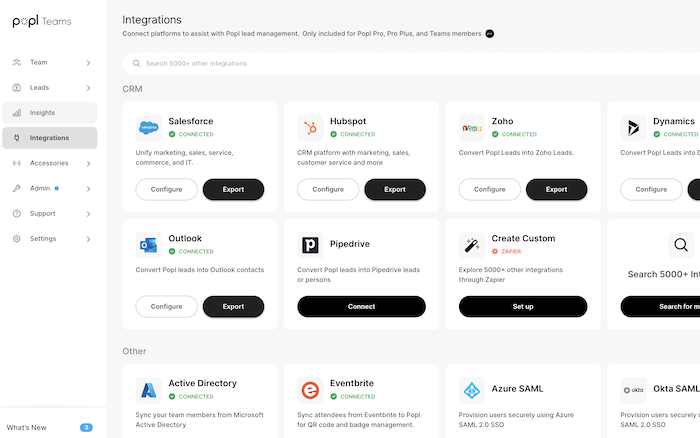Image resolution: width=700 pixels, height=438 pixels.
Task: Expand the Leads menu chevron
Action: 88,88
